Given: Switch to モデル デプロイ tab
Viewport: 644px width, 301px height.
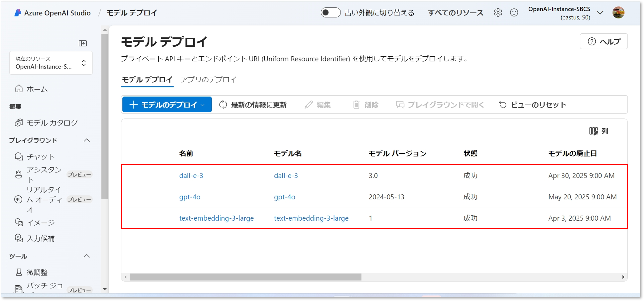Looking at the screenshot, I should click(x=147, y=80).
